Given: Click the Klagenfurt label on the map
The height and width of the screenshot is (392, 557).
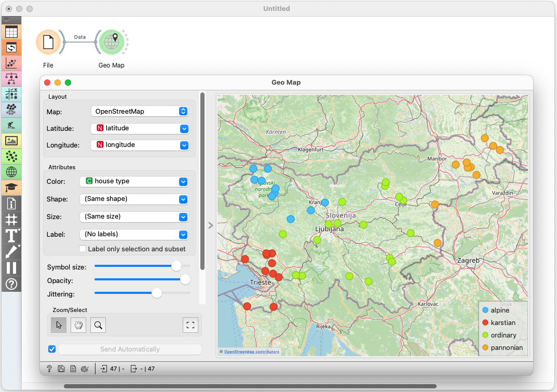Looking at the screenshot, I should pos(311,150).
